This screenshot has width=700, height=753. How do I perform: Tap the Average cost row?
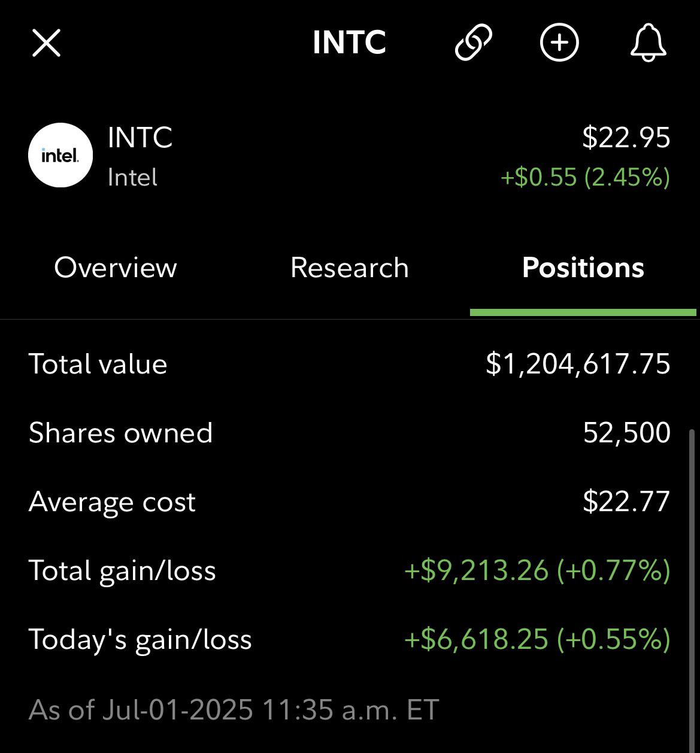coord(350,502)
